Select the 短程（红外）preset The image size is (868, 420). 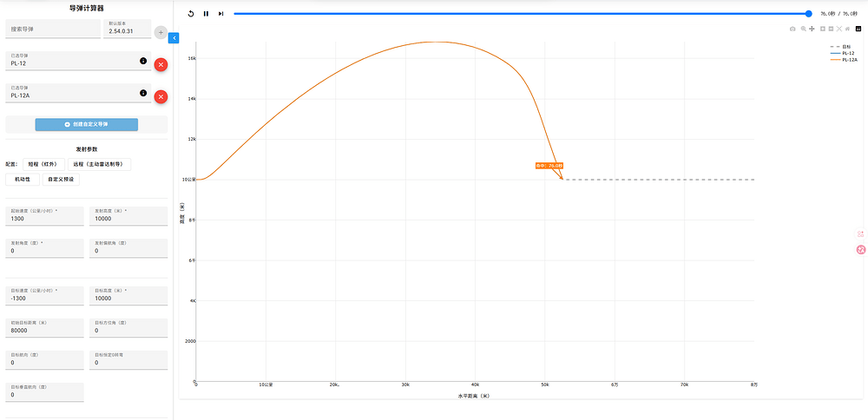(44, 163)
